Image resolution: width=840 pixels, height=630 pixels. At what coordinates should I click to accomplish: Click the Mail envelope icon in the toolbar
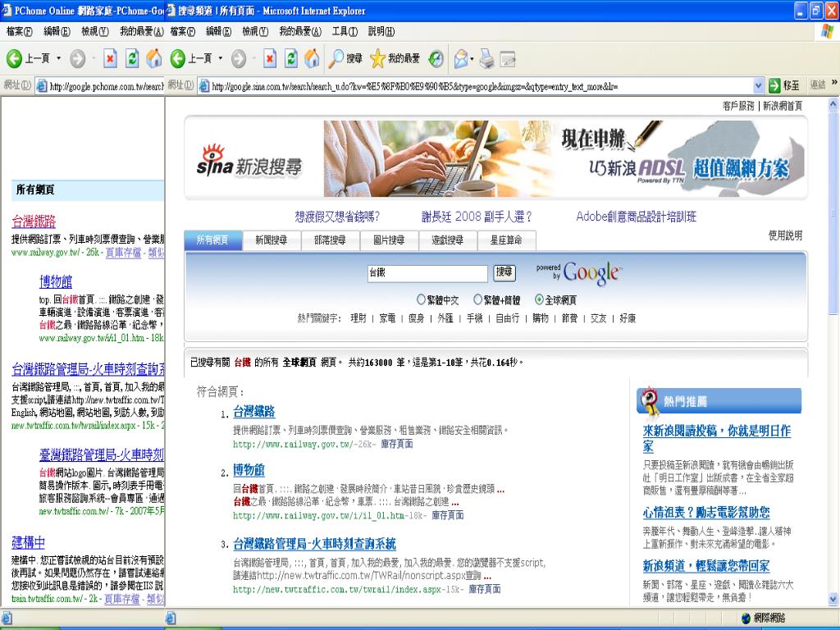(x=460, y=58)
